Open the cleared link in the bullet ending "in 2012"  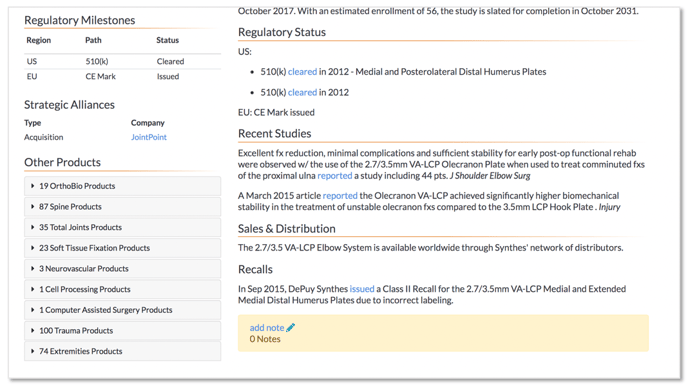pos(302,92)
